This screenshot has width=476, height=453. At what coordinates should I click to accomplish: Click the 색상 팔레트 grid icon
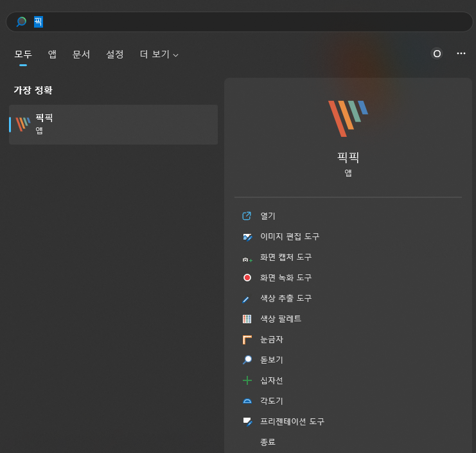coord(247,319)
